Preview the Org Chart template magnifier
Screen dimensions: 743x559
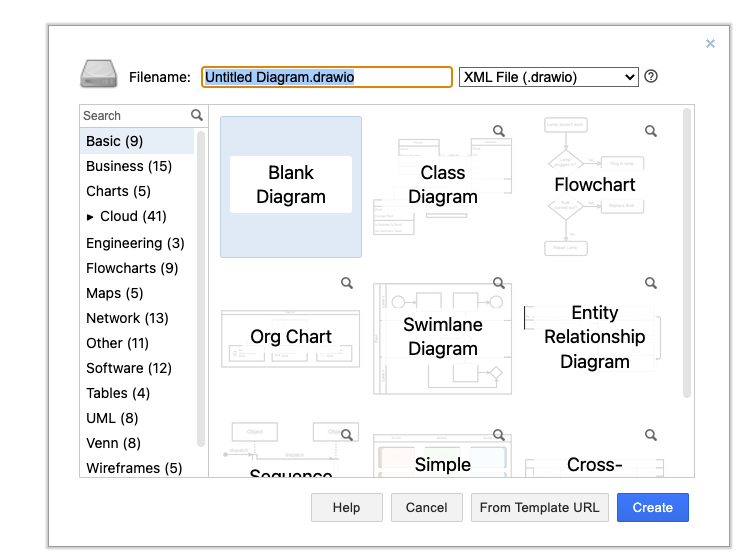347,283
